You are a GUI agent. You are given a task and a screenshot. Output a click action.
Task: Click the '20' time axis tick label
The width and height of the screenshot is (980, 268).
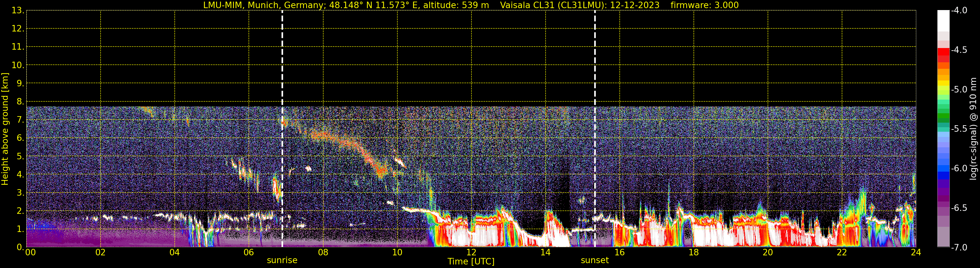pos(768,252)
